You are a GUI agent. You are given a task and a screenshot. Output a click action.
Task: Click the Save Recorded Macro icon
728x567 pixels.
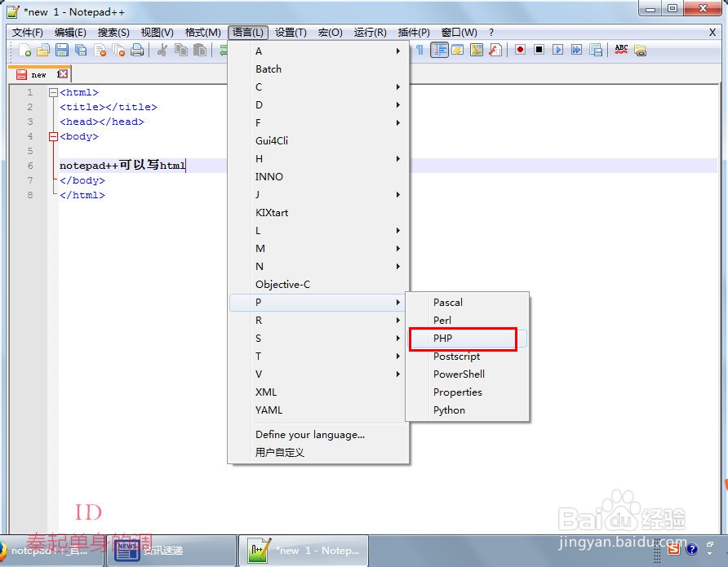pyautogui.click(x=596, y=50)
